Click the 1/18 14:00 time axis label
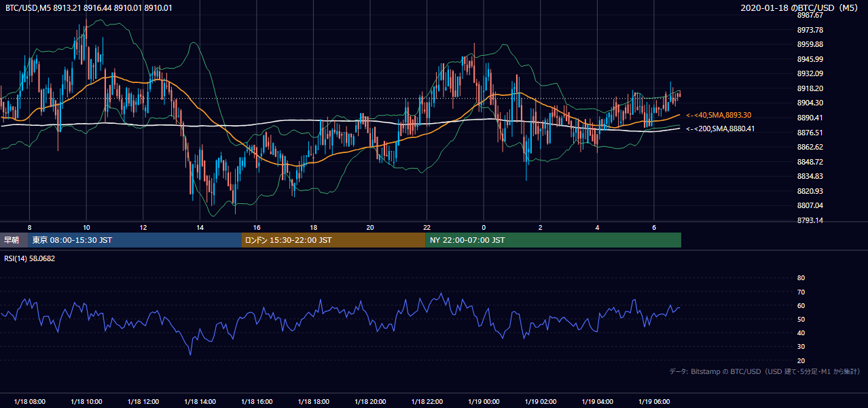 coord(200,402)
